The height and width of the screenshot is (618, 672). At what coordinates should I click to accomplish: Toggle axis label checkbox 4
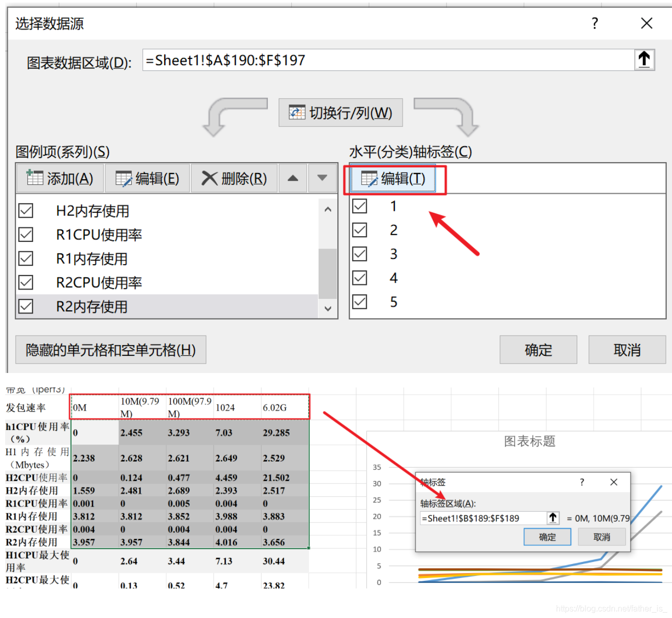360,278
